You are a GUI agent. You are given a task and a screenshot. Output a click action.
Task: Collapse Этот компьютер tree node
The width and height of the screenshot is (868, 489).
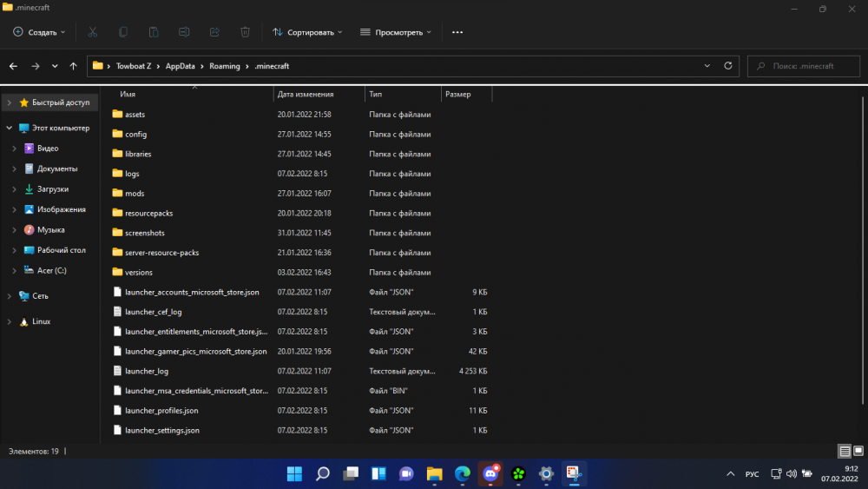pyautogui.click(x=9, y=128)
